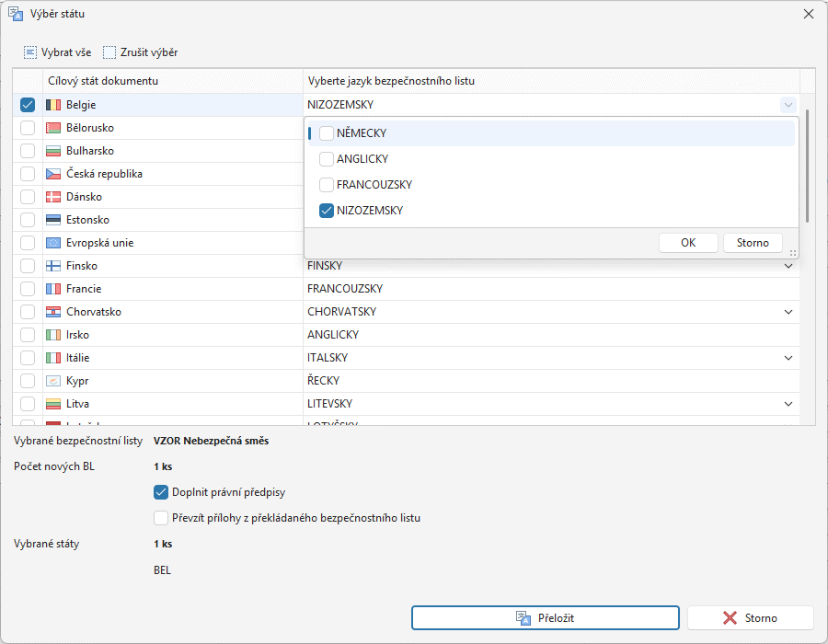The image size is (828, 644).
Task: Select the Česká republika row checkbox
Action: coord(28,174)
